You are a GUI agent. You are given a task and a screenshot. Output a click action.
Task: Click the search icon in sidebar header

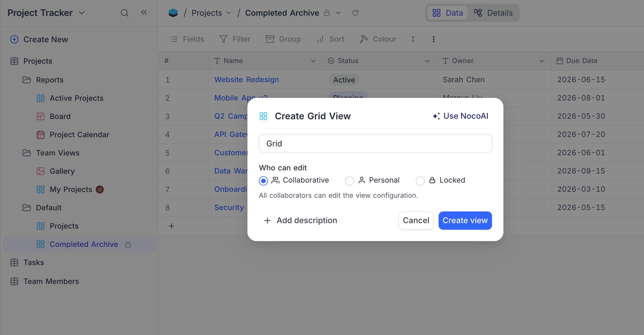[124, 13]
